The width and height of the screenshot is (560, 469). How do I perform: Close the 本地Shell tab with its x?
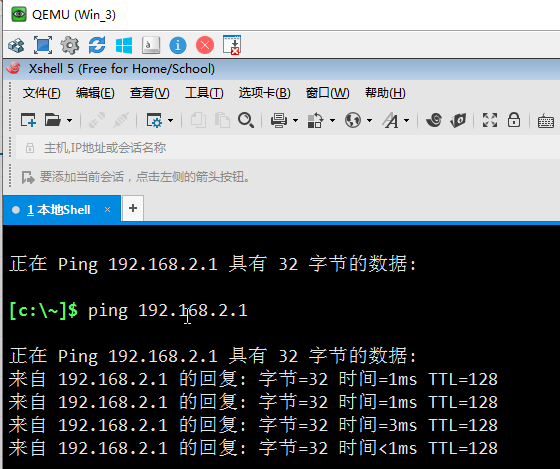pos(108,210)
